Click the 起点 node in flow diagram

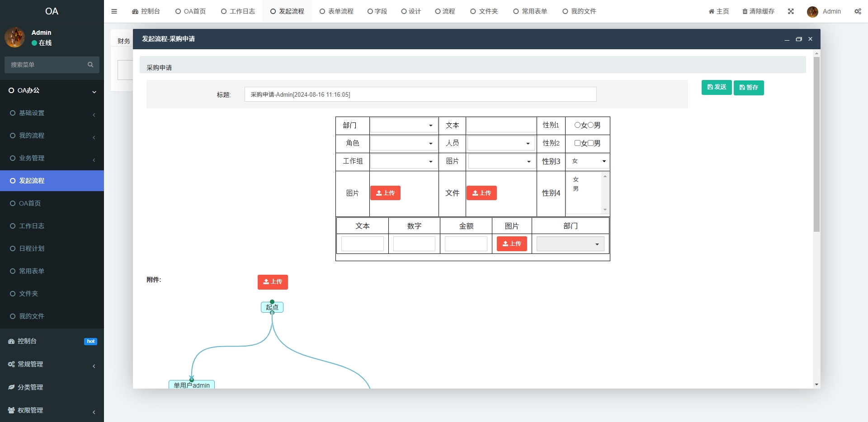pyautogui.click(x=272, y=307)
